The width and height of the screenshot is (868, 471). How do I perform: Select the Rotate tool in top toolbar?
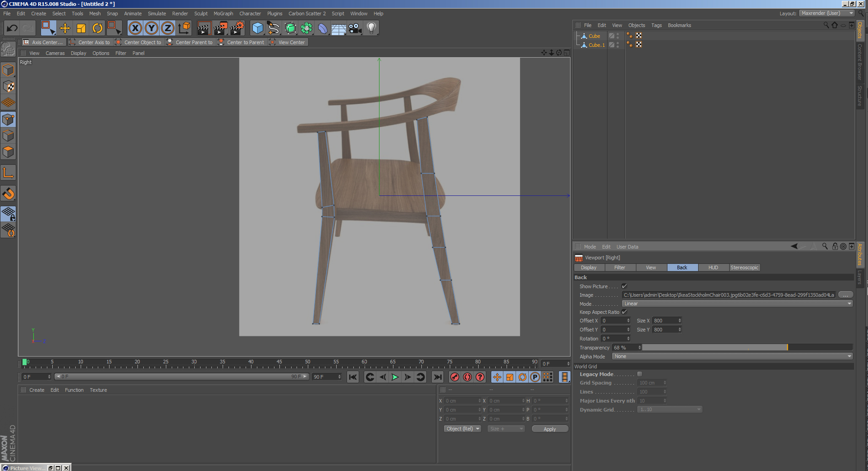coord(97,28)
